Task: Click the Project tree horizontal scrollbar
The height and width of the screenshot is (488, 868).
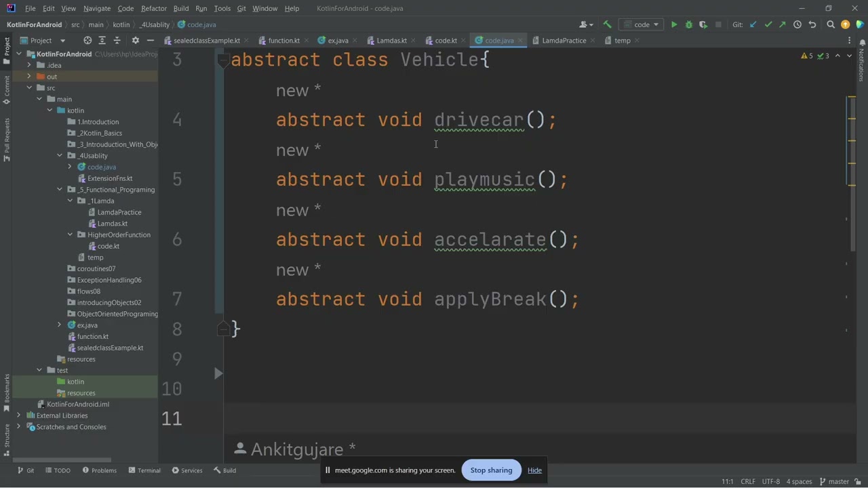Action: 62,460
